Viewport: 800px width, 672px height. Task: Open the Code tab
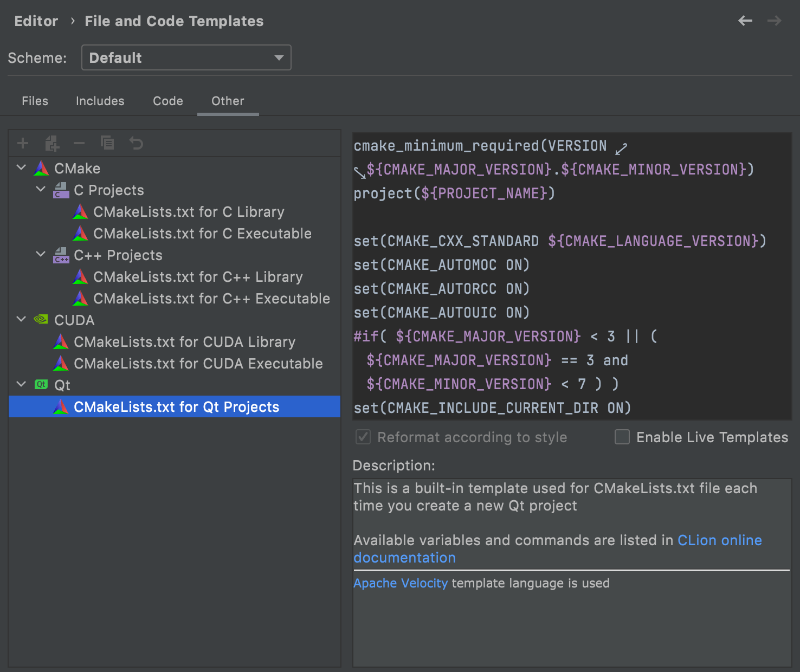167,101
